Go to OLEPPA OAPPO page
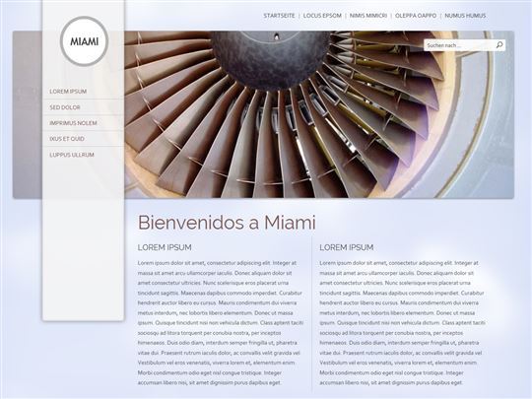This screenshot has width=532, height=399. [416, 16]
